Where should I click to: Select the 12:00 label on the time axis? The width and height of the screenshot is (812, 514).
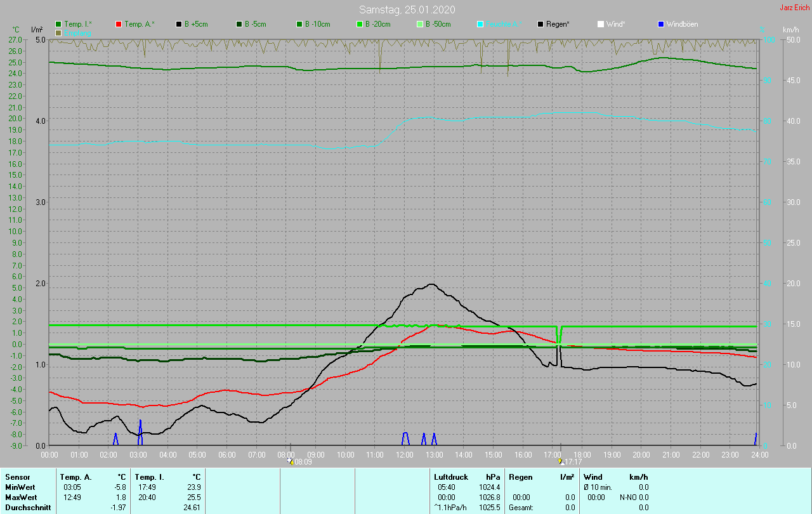click(404, 454)
